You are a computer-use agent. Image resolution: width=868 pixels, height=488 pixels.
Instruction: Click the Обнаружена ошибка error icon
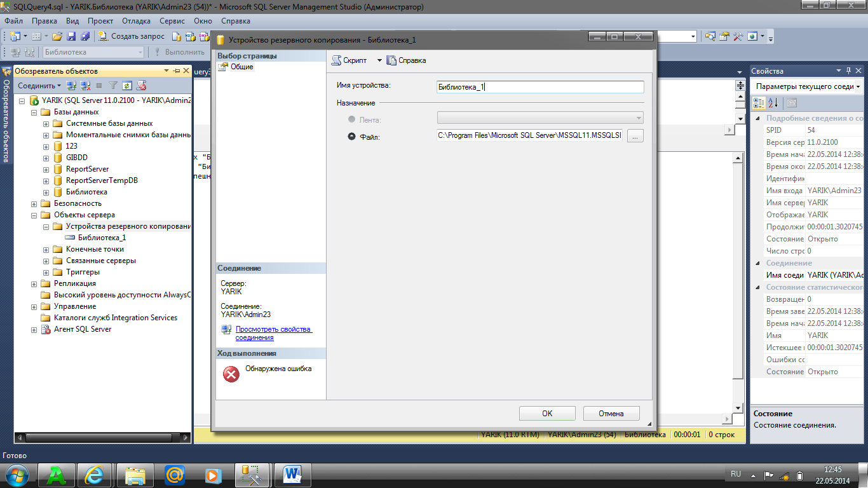231,374
